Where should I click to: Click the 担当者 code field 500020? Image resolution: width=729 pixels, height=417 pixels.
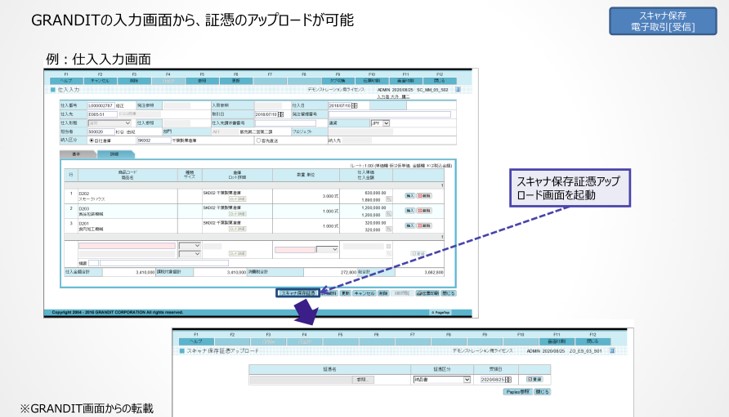click(x=101, y=132)
